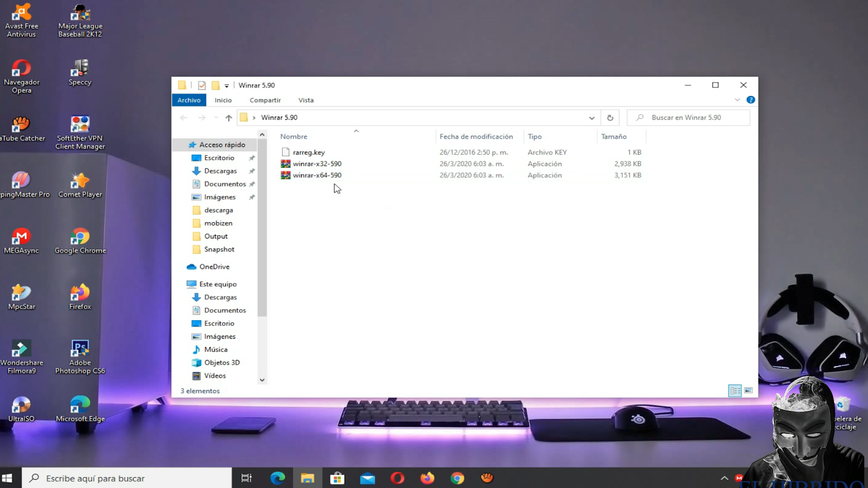Open Vídeos under Este equipo
The image size is (868, 488).
[x=215, y=376]
